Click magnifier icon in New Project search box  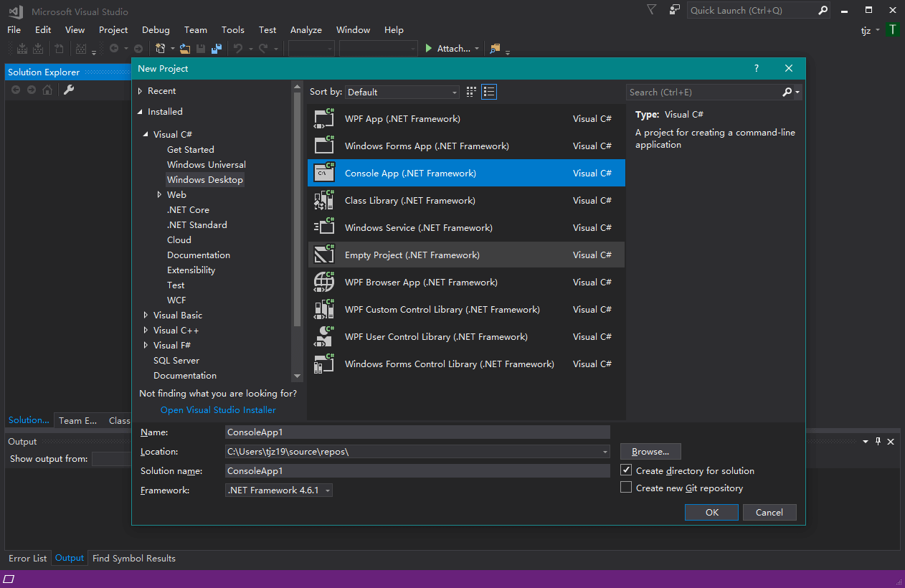point(787,92)
